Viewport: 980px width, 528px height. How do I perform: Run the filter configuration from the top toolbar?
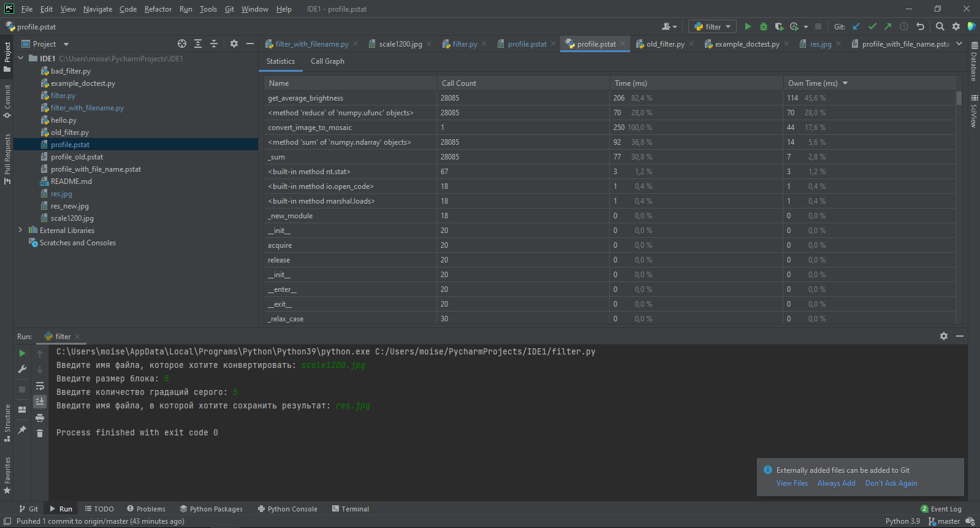point(748,26)
